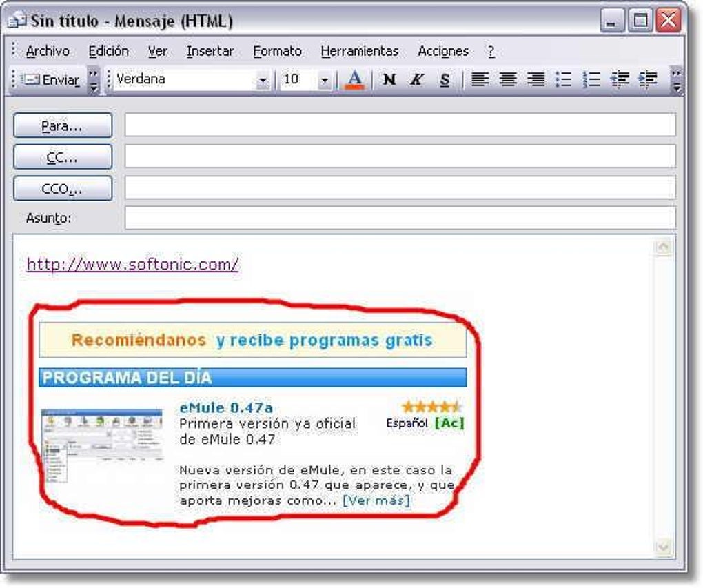The height and width of the screenshot is (588, 703).
Task: Open the font color A button
Action: [355, 80]
